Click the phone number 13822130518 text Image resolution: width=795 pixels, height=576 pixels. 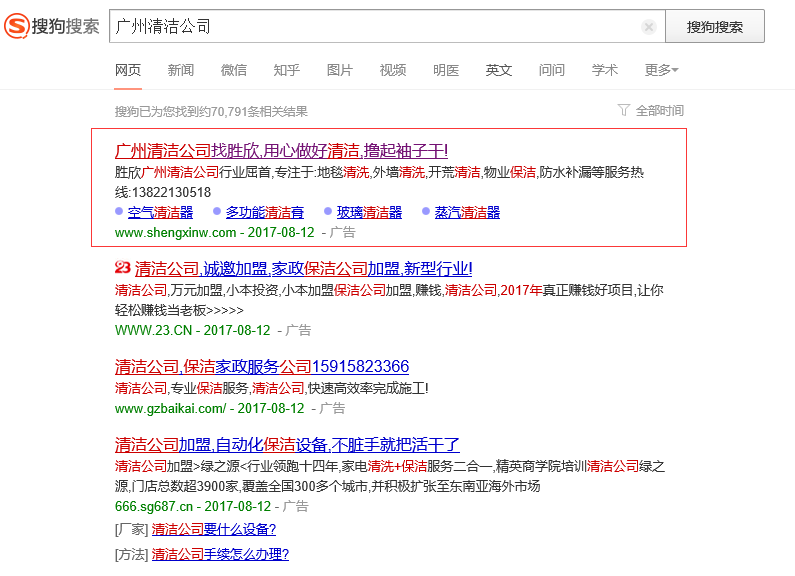pyautogui.click(x=171, y=192)
